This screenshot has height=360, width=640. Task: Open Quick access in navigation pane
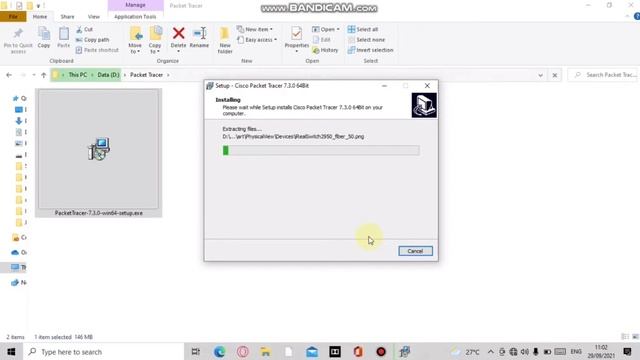pos(19,98)
